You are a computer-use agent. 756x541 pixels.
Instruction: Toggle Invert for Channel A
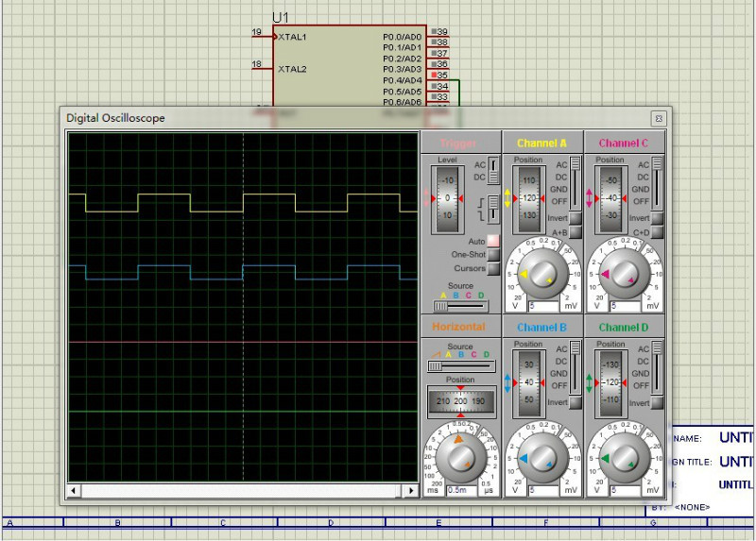(575, 218)
